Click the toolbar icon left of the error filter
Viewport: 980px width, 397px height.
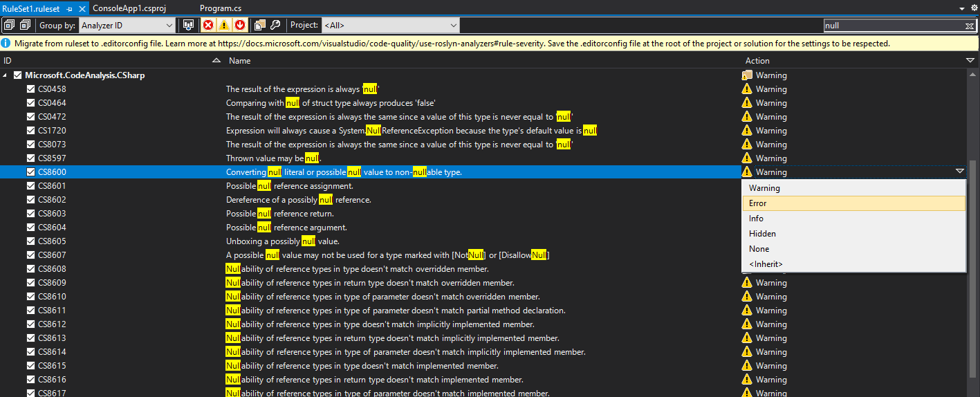(x=188, y=25)
